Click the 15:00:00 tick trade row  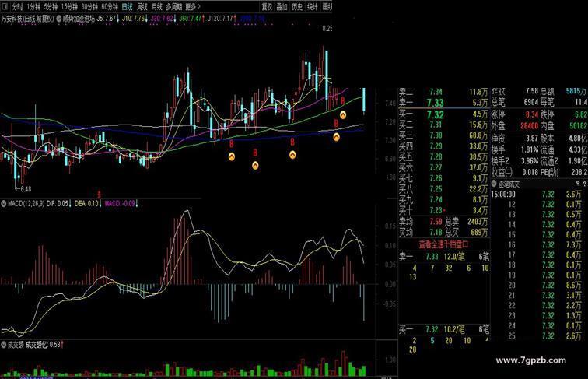(536, 195)
